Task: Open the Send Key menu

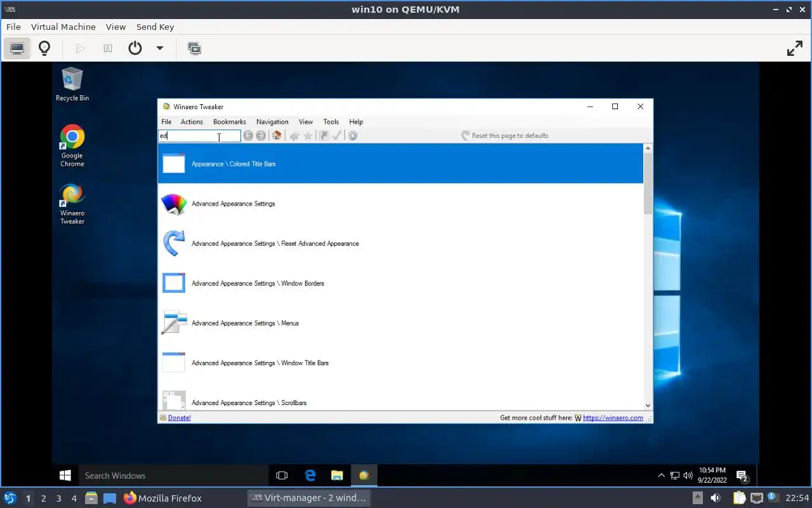Action: point(155,27)
